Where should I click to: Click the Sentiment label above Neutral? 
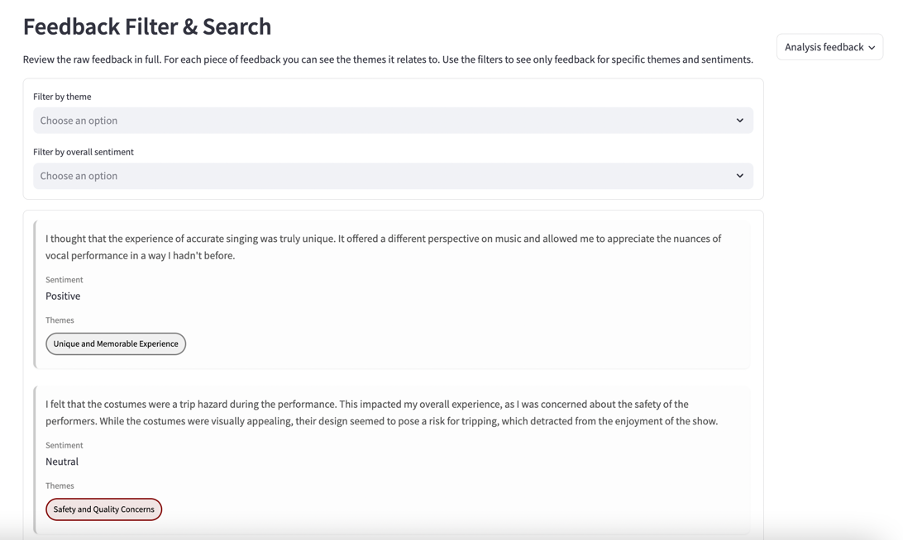click(64, 446)
